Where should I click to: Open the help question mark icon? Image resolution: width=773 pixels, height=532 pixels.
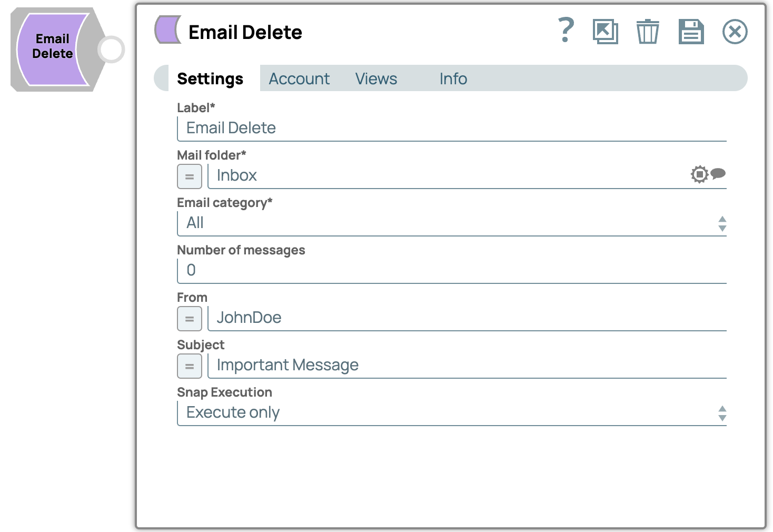(566, 31)
